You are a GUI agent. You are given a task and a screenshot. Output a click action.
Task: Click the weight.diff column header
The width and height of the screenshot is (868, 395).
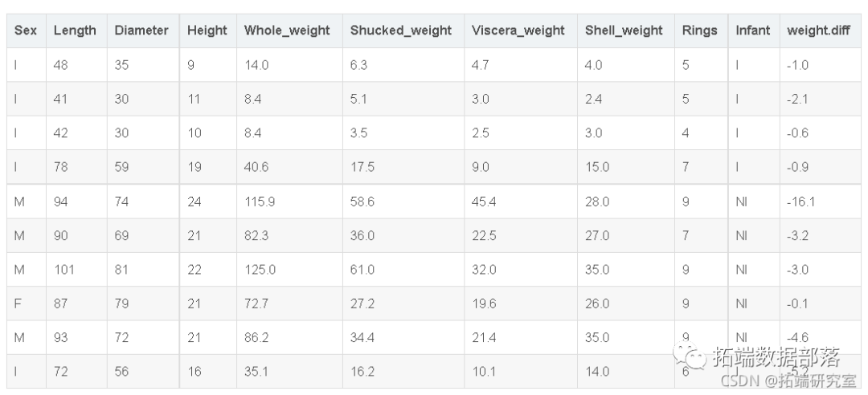coord(821,31)
